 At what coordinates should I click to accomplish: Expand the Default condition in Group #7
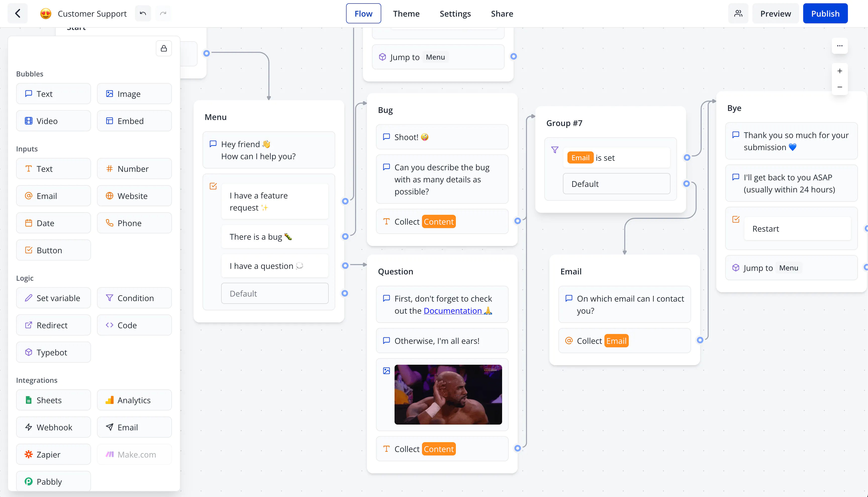click(x=616, y=183)
